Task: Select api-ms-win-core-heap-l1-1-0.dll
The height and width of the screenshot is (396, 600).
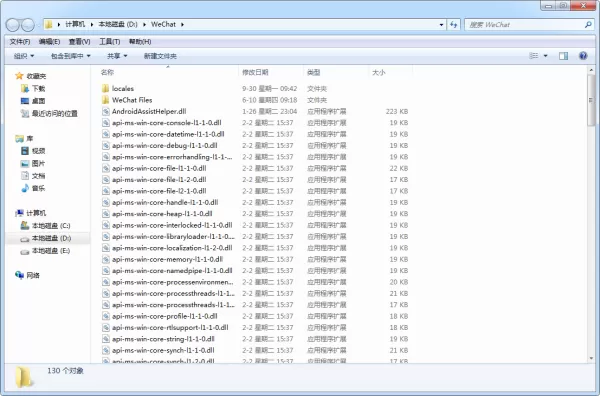Action: pyautogui.click(x=162, y=213)
